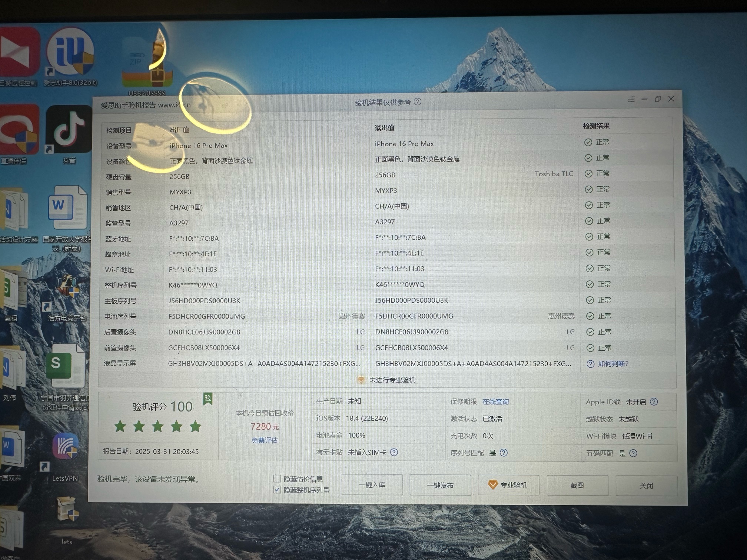The height and width of the screenshot is (560, 747).
Task: Click check icon in 设备型号 row
Action: click(588, 142)
